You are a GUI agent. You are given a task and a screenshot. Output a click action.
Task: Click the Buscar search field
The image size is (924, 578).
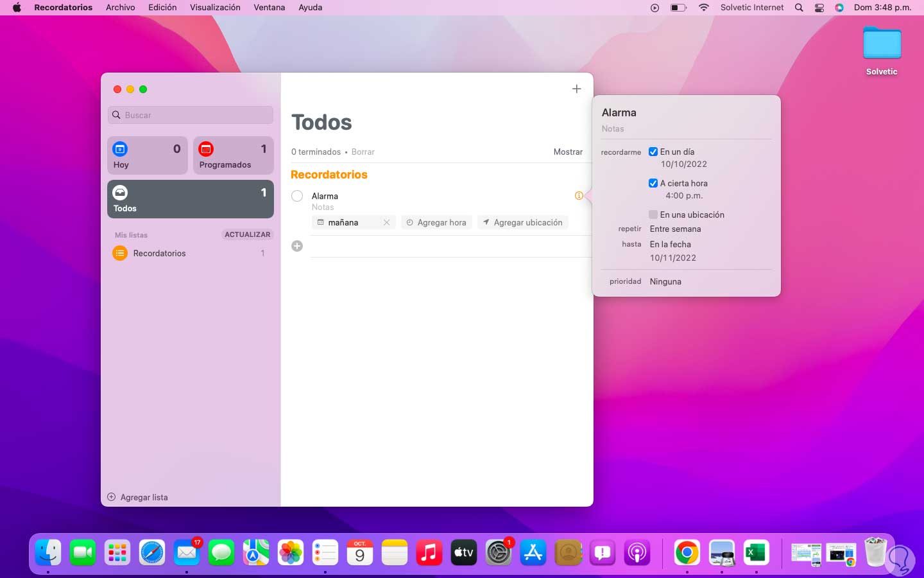191,115
